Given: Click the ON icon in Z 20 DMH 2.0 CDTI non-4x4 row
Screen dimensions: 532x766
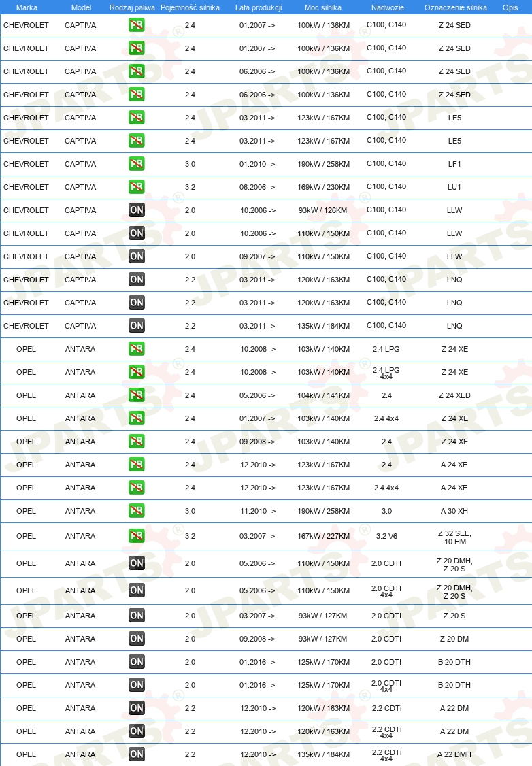Looking at the screenshot, I should [x=136, y=563].
